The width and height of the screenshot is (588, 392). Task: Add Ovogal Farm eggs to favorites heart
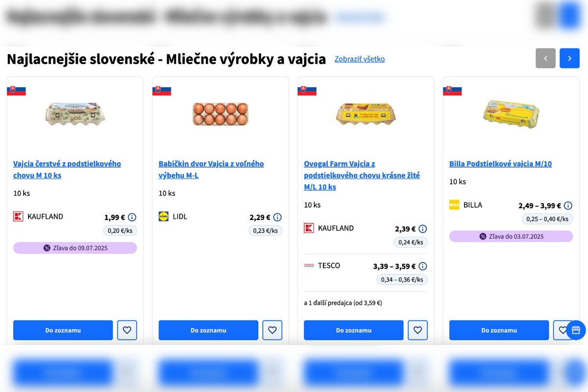[417, 330]
